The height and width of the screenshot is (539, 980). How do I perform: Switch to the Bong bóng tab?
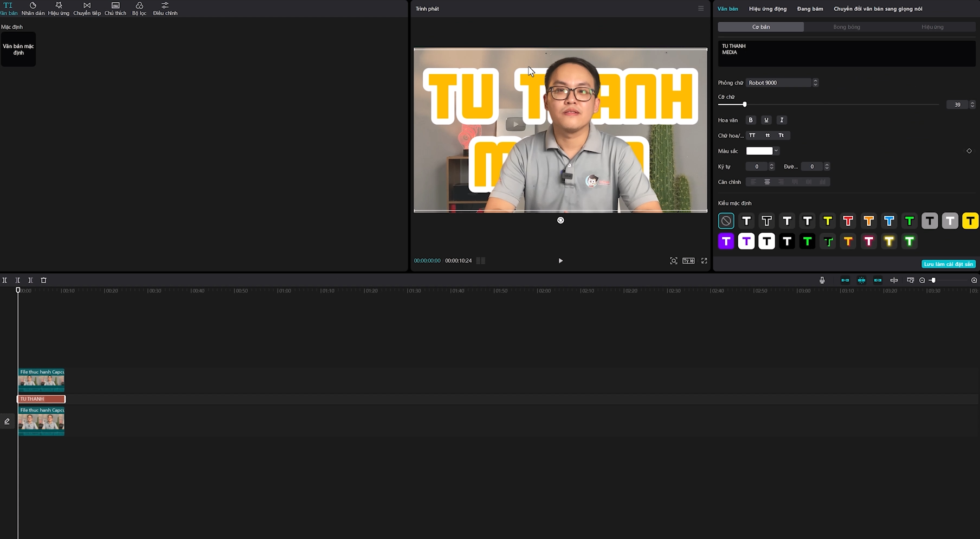tap(847, 27)
